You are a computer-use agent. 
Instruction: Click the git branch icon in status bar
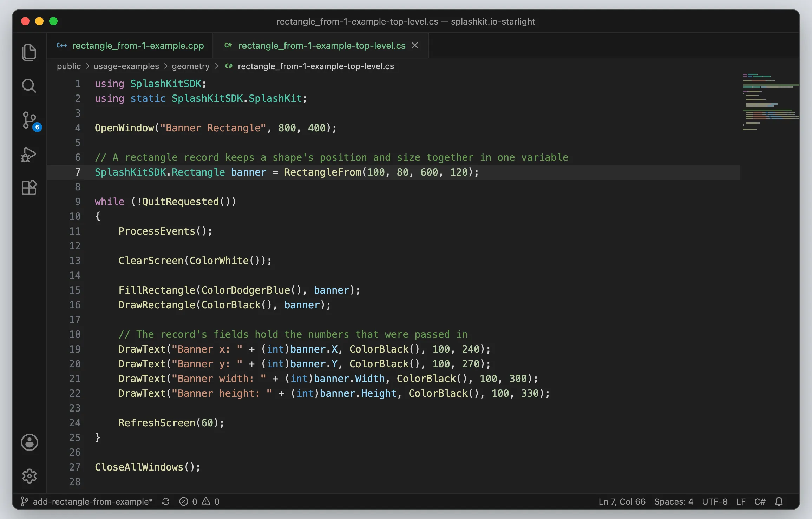[24, 501]
